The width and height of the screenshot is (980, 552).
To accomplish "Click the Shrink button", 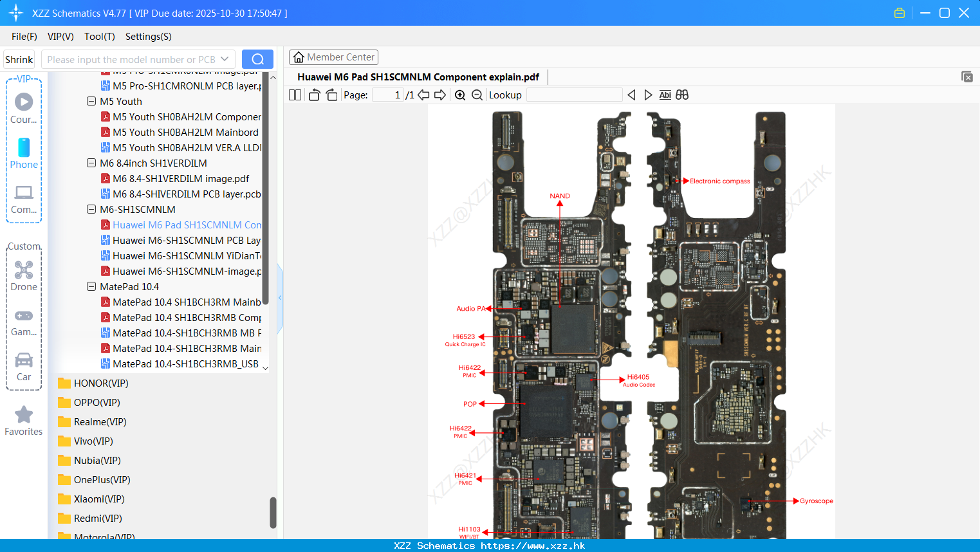I will pyautogui.click(x=19, y=59).
